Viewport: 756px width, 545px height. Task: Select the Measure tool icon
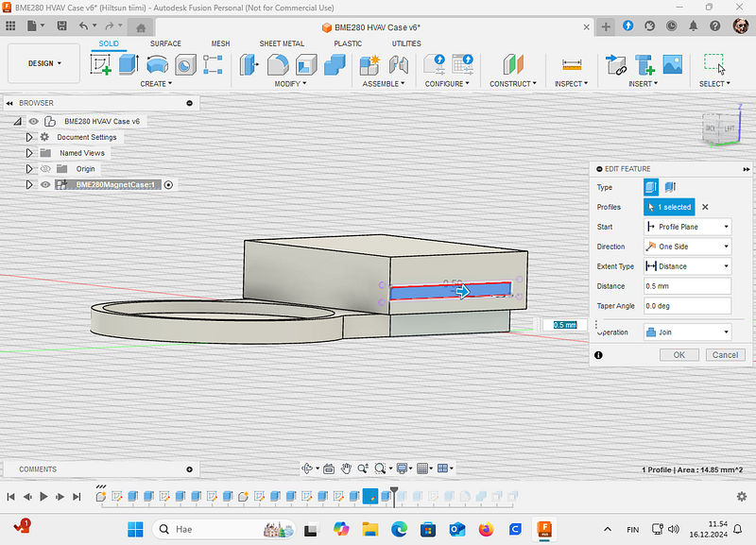572,64
